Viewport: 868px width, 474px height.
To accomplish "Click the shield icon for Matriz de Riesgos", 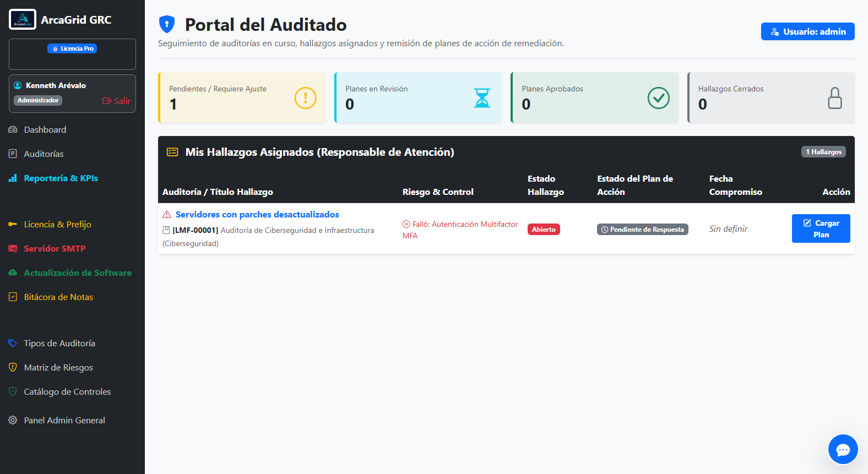I will click(13, 367).
